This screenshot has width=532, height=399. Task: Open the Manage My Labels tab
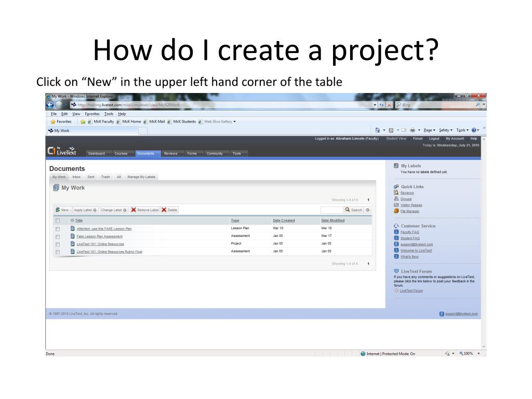141,177
